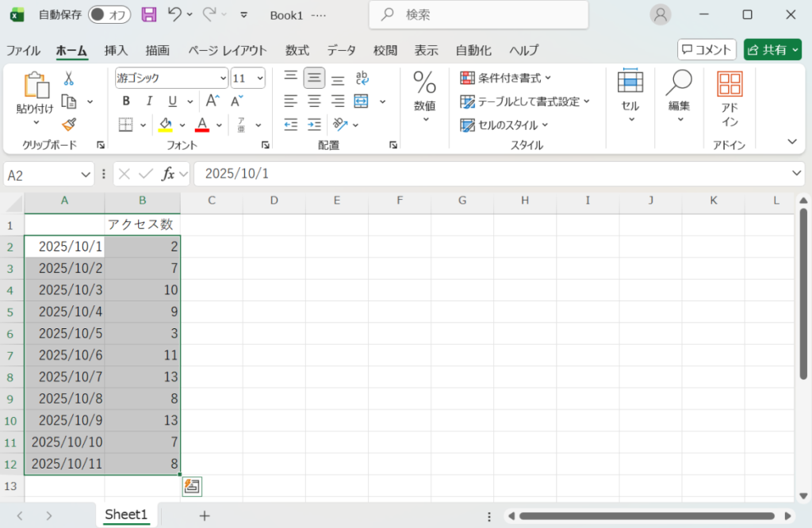Viewport: 812px width, 528px height.
Task: Click the アドイン add-ins icon
Action: [730, 99]
